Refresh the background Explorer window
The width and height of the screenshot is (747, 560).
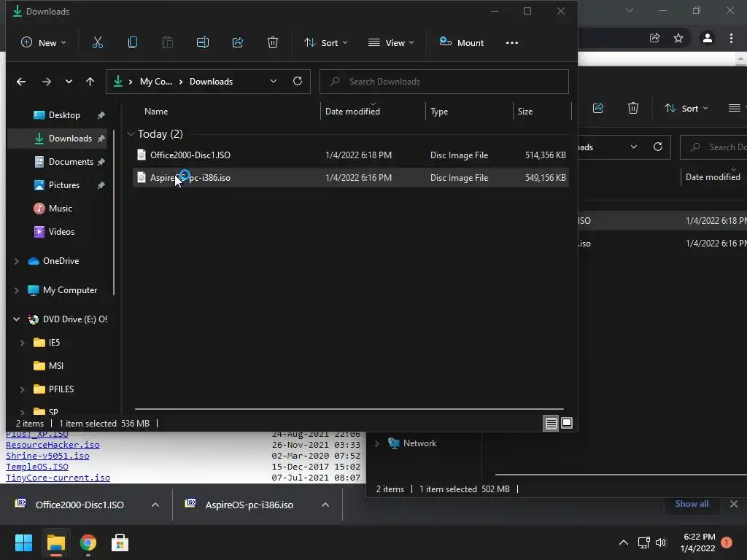pyautogui.click(x=658, y=147)
